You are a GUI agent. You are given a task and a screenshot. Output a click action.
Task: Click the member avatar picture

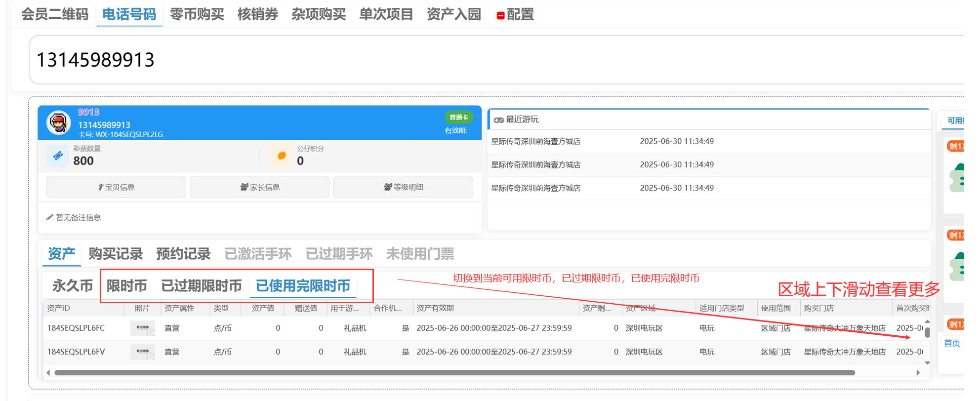(59, 122)
